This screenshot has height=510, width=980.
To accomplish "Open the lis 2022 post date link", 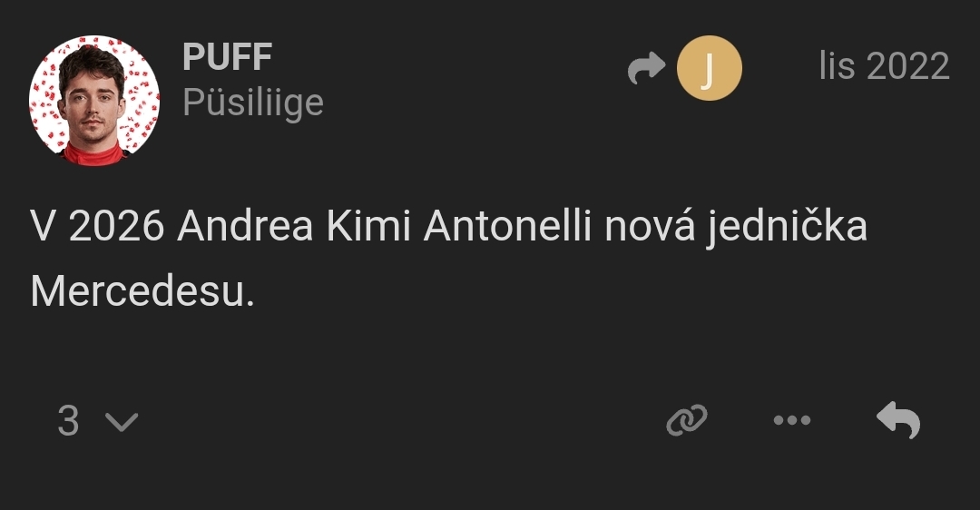I will [x=884, y=66].
